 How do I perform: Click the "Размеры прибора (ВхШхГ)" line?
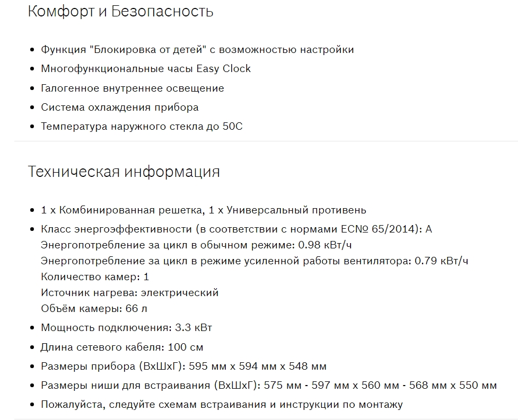click(183, 367)
